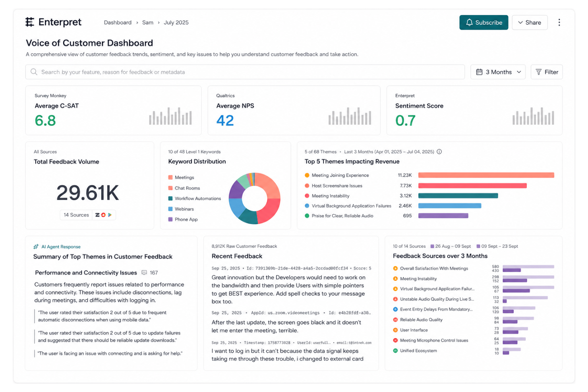Click the 42 NPS value
Screen dimensions: 588x392
[x=225, y=120]
